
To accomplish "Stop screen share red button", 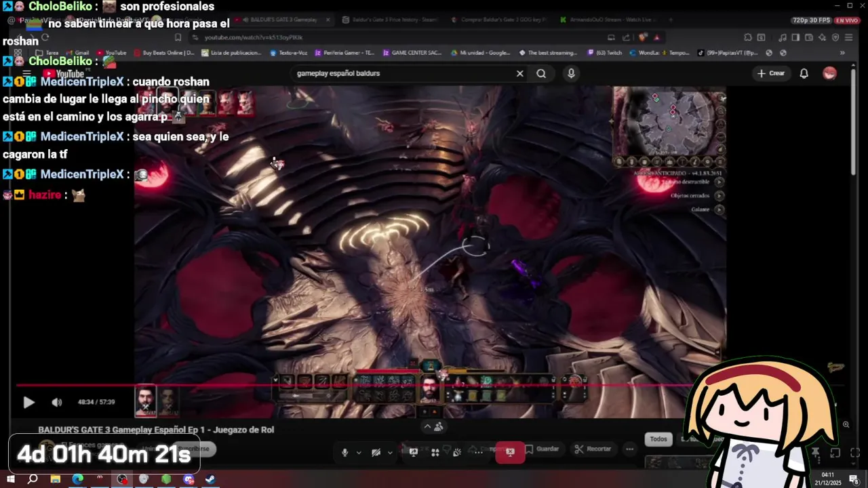I will 510,451.
